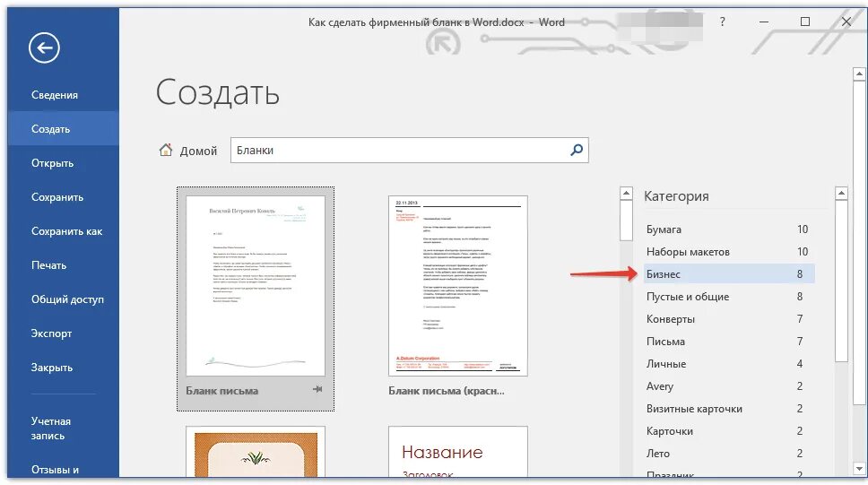This screenshot has width=868, height=485.
Task: Pin the Бланк письма template
Action: (317, 389)
